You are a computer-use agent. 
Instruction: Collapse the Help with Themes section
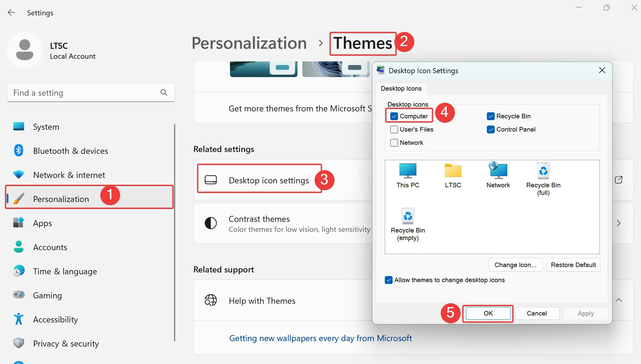pyautogui.click(x=618, y=300)
